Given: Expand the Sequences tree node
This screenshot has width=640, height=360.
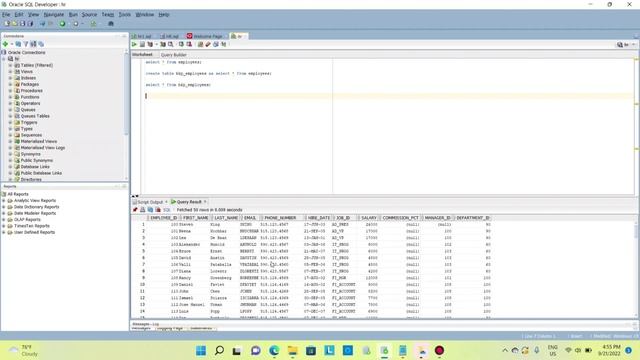Looking at the screenshot, I should 10,135.
